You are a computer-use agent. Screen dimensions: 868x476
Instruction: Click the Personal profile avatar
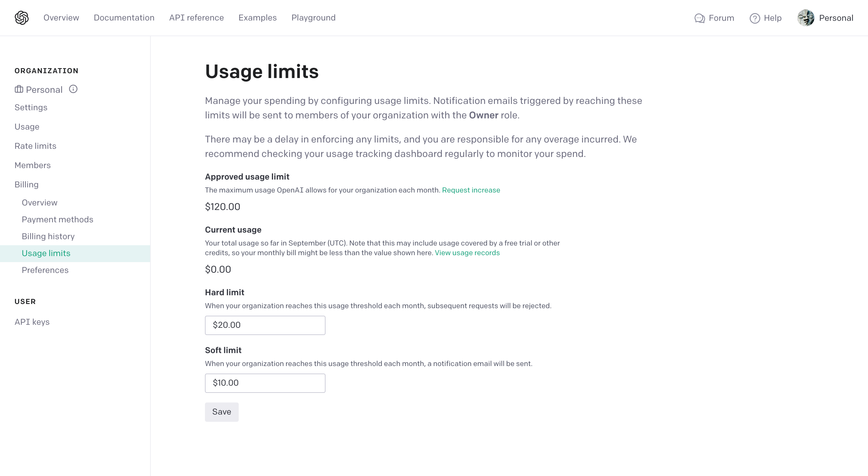806,18
